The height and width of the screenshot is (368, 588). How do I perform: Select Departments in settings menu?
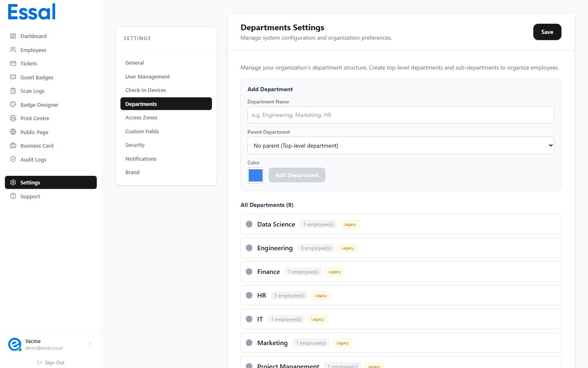(166, 104)
